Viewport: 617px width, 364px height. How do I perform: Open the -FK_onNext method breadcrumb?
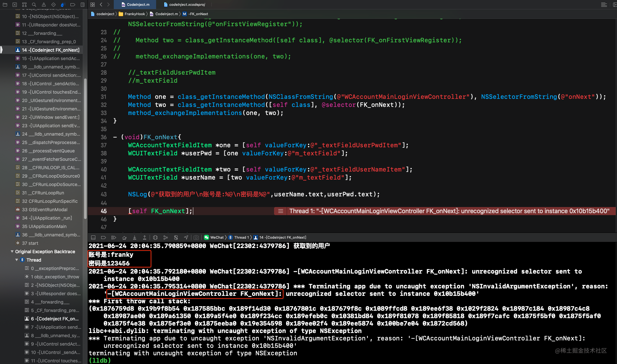pos(195,14)
